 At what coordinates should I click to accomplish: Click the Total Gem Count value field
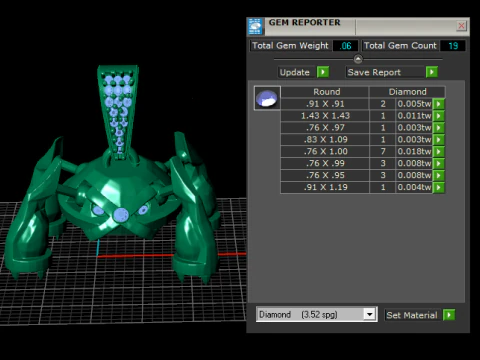(453, 46)
